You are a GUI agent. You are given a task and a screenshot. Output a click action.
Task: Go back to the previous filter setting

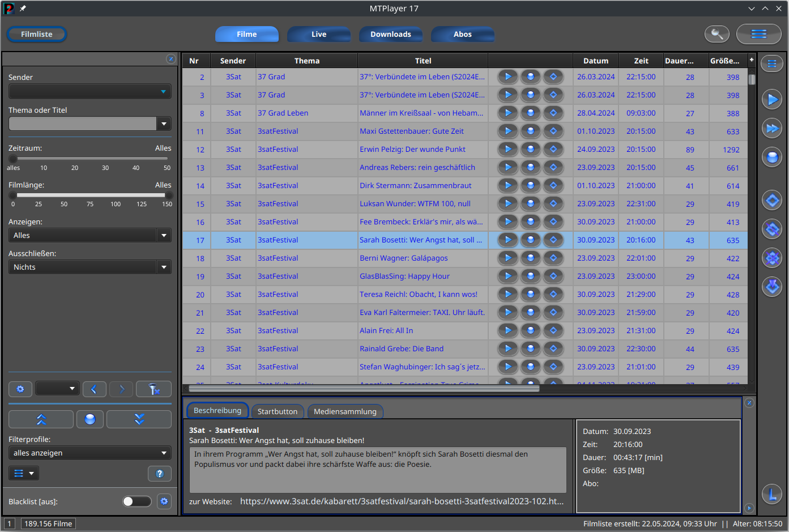94,389
